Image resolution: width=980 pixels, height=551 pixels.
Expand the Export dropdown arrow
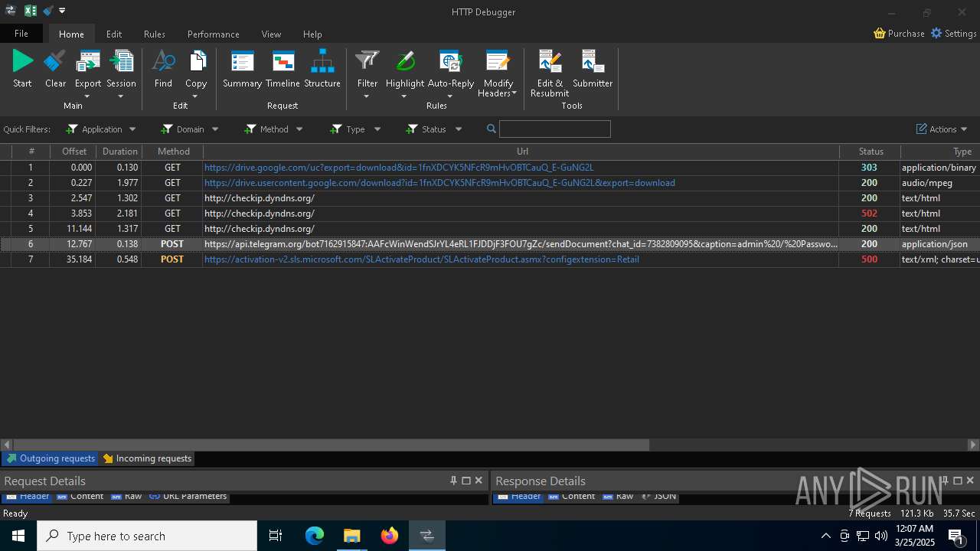[87, 96]
